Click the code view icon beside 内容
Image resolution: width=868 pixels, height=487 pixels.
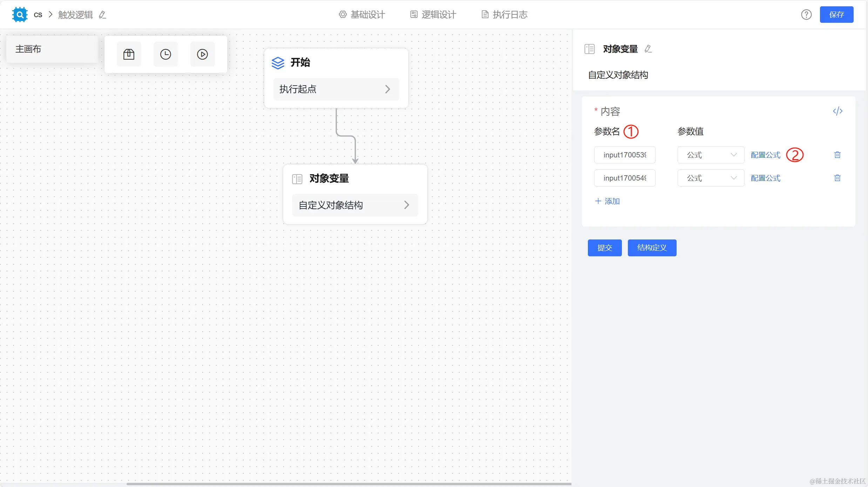click(838, 111)
